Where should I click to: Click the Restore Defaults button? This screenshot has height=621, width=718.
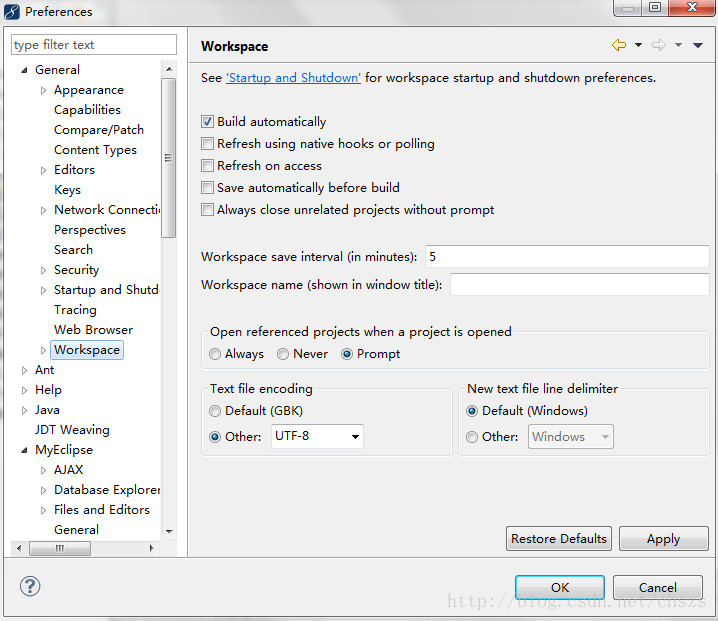coord(559,539)
